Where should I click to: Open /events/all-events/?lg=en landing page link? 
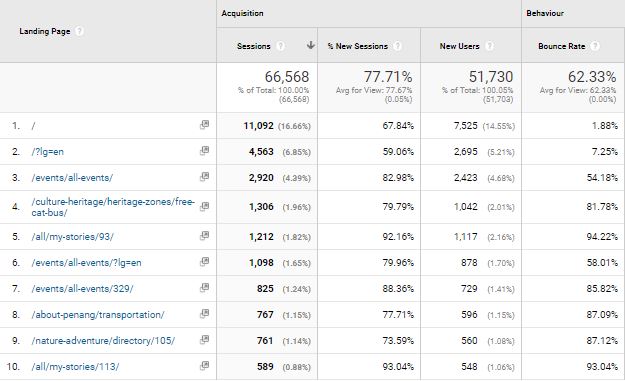pos(86,263)
